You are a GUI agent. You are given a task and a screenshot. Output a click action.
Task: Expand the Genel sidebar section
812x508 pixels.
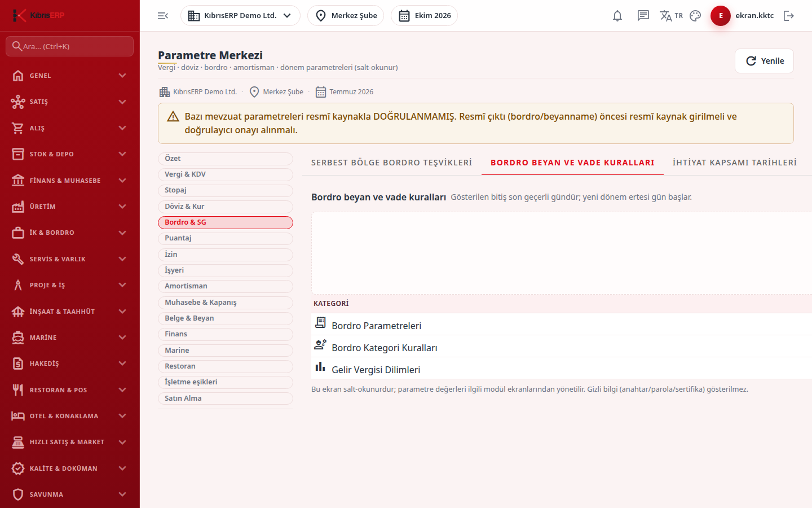coord(70,76)
